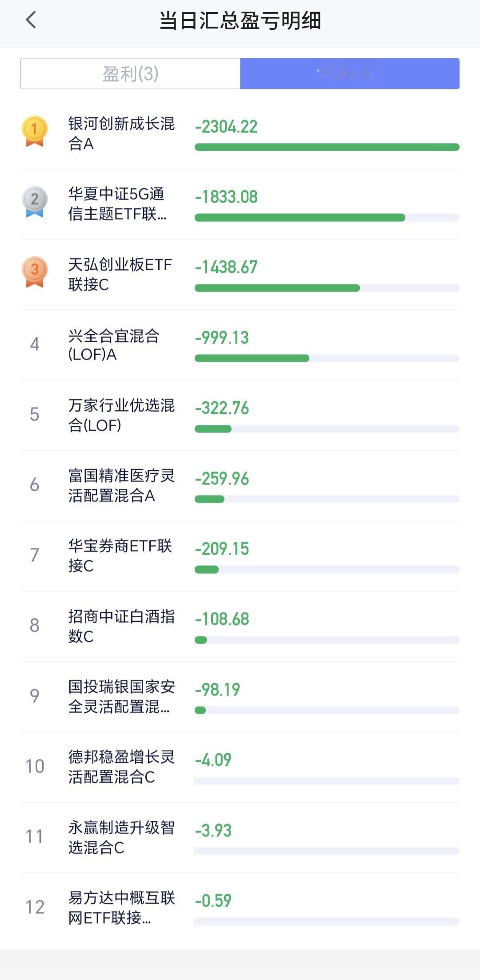Select 永赢制造升级智选混合C fund
This screenshot has width=480, height=980.
(121, 837)
